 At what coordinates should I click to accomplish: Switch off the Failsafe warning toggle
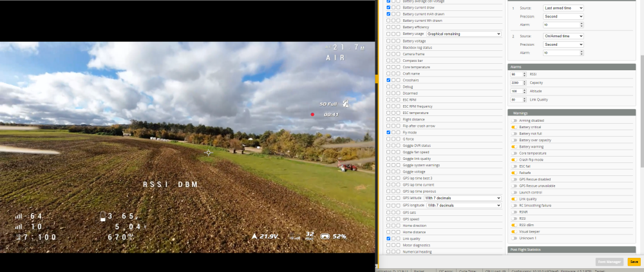(x=515, y=172)
